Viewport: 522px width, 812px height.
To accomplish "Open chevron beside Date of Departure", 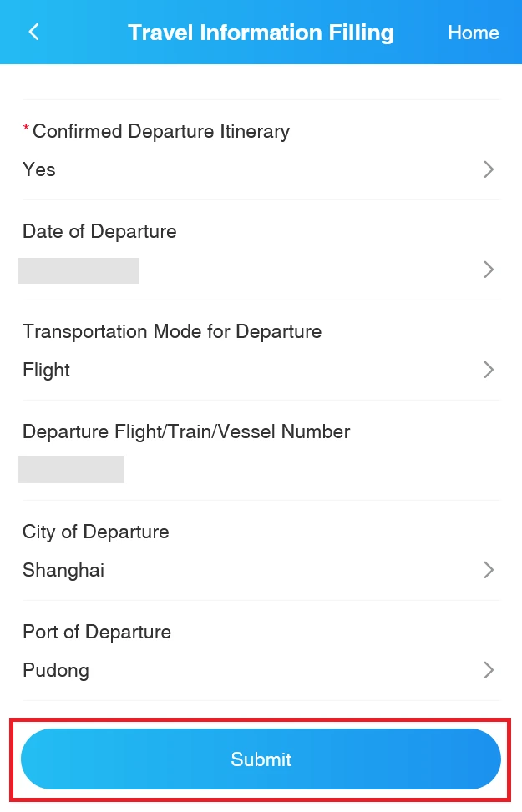I will 489,270.
